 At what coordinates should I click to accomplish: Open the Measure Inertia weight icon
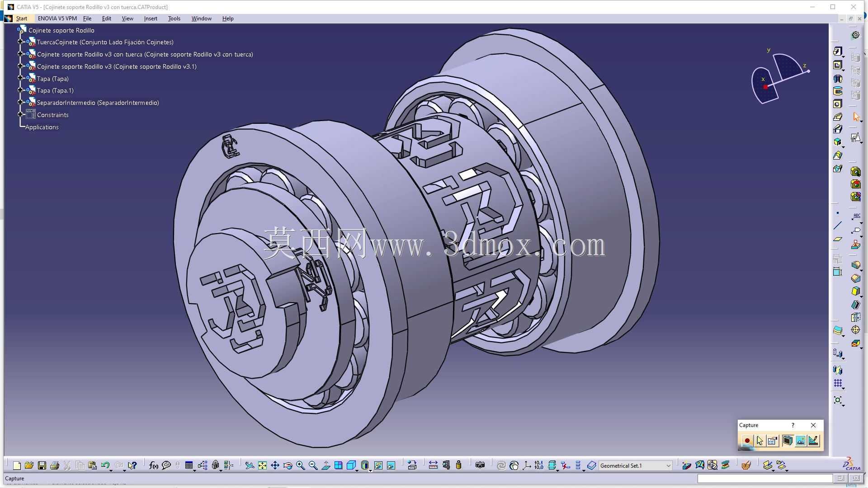(x=458, y=465)
